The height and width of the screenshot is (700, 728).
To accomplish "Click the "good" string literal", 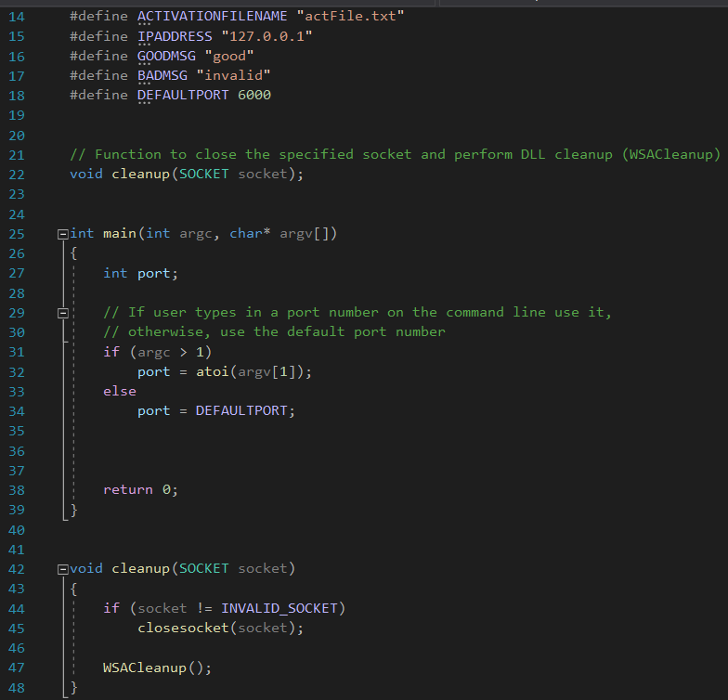I will pos(229,56).
